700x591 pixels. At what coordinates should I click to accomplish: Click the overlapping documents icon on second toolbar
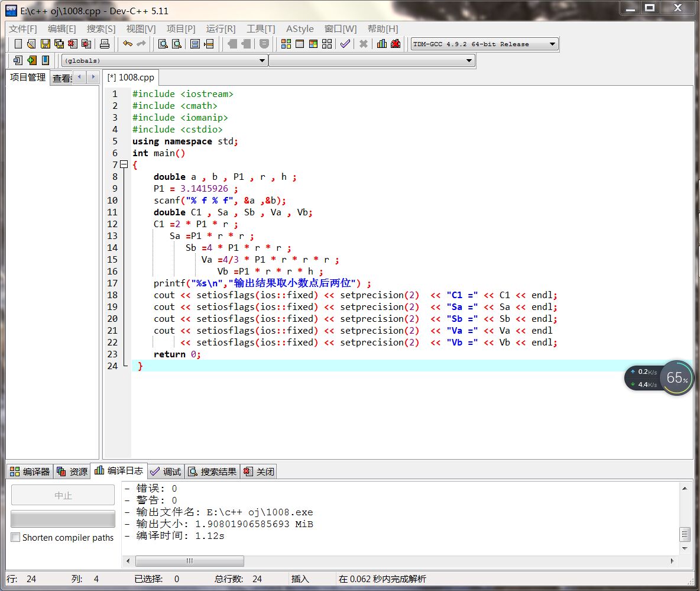point(18,60)
